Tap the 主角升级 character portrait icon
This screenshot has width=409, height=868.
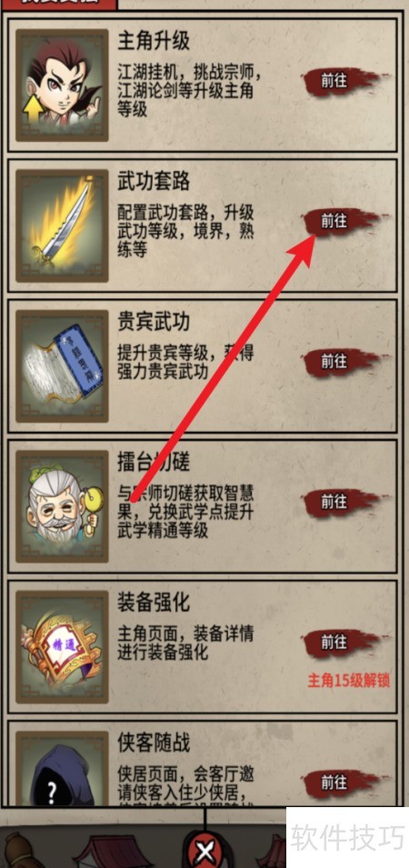point(62,85)
